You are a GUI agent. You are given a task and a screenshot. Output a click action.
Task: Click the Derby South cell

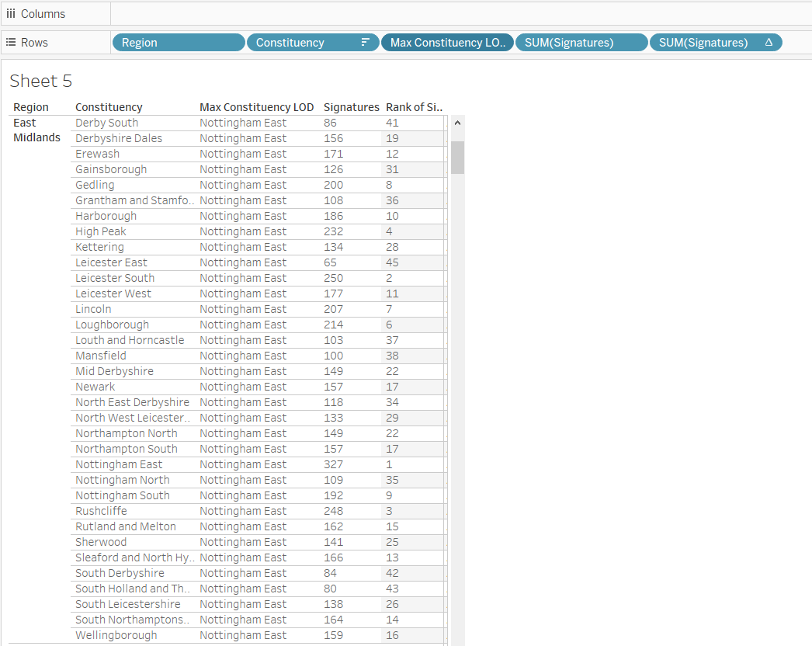point(106,122)
